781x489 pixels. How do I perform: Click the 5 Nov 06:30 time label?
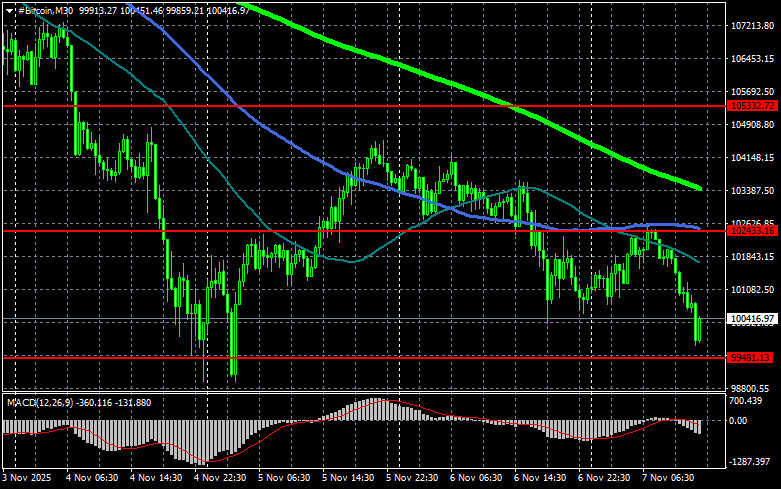coord(284,478)
